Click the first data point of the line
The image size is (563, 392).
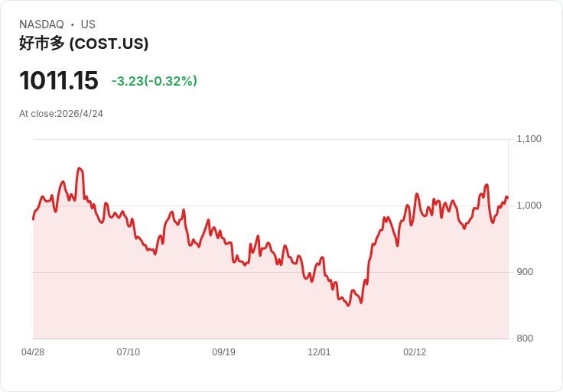(33, 219)
